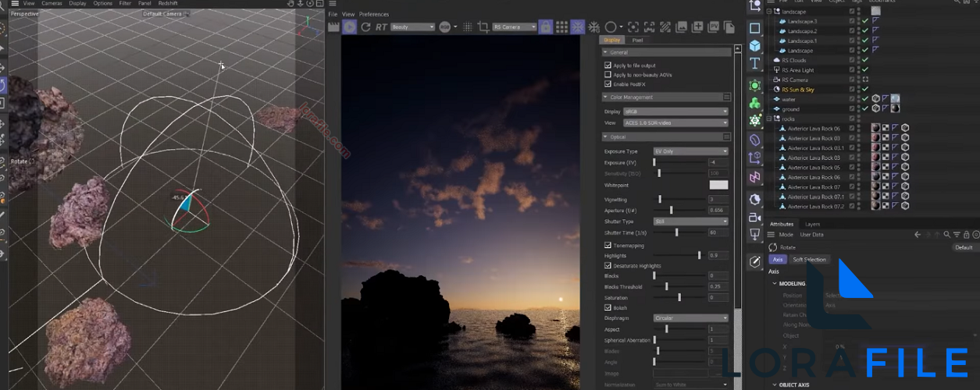Open the Beauty AOV dropdown
This screenshot has width=980, height=390.
click(x=412, y=27)
